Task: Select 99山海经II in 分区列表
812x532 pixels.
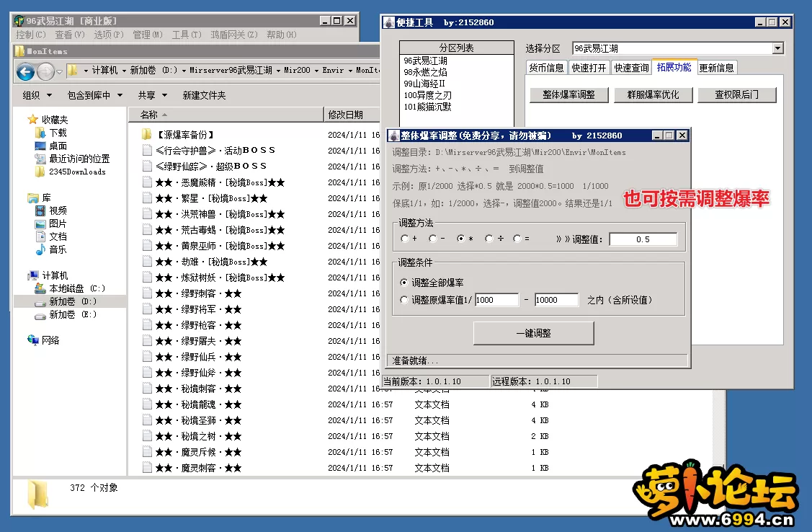Action: 424,84
